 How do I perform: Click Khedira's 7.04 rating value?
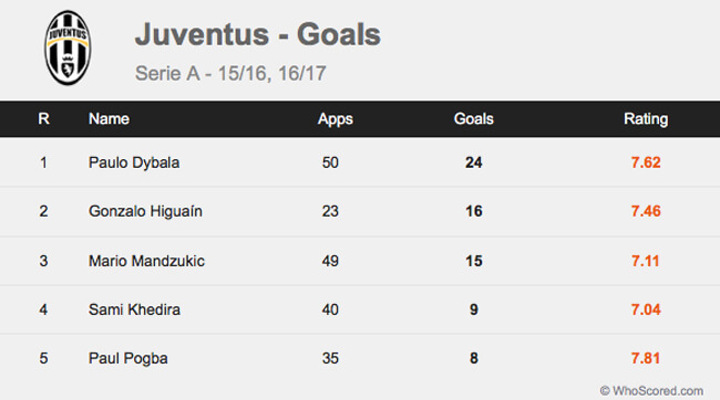pyautogui.click(x=646, y=310)
